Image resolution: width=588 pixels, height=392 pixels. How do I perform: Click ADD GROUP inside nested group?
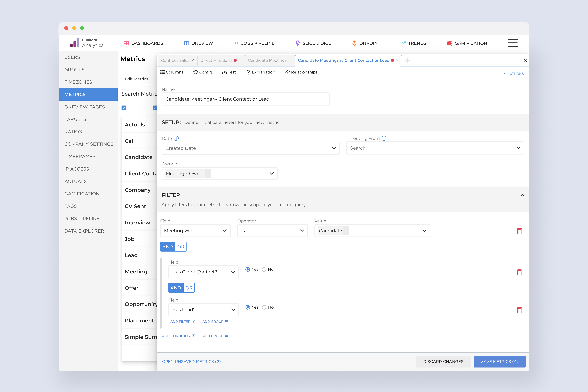[215, 322]
